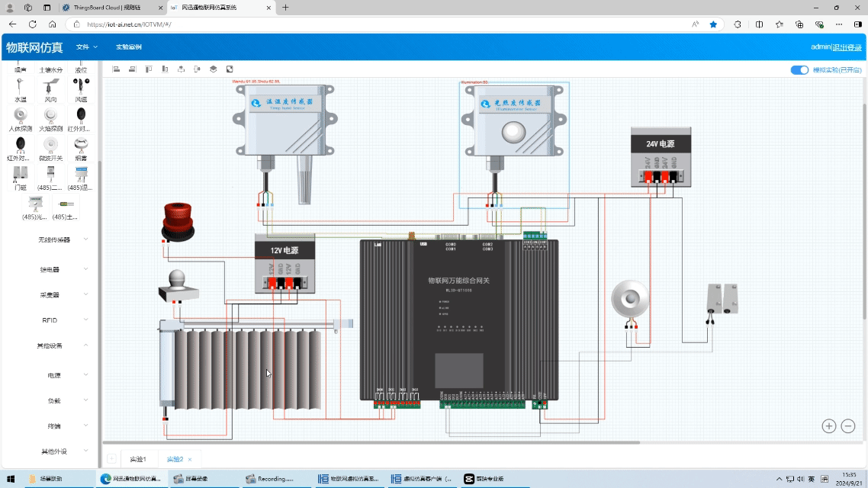Collapse the 其他设备 section

(50, 345)
